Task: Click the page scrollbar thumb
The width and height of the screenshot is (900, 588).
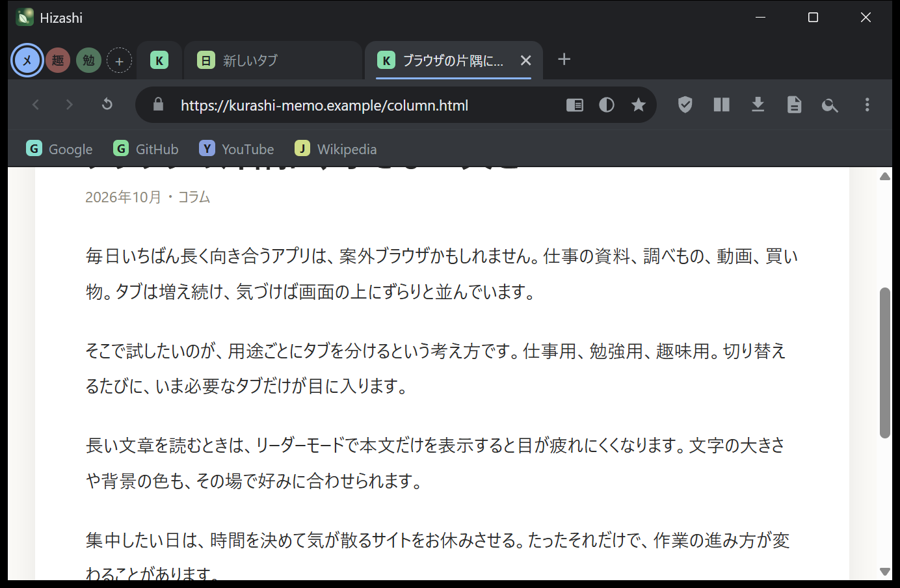Action: click(x=885, y=363)
